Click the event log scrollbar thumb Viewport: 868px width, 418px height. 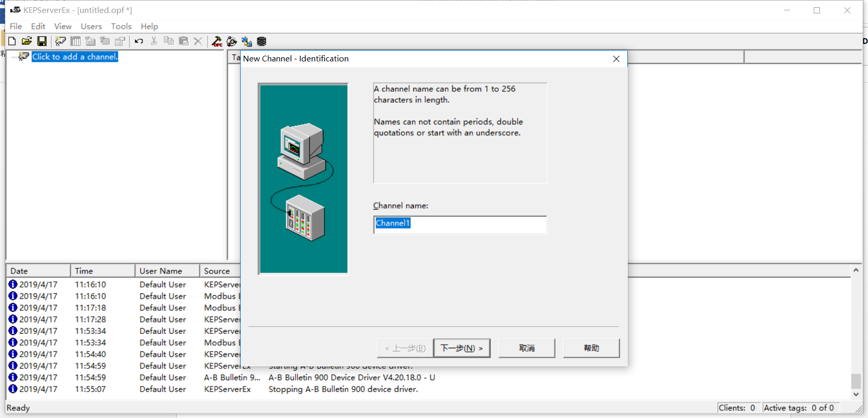point(856,381)
